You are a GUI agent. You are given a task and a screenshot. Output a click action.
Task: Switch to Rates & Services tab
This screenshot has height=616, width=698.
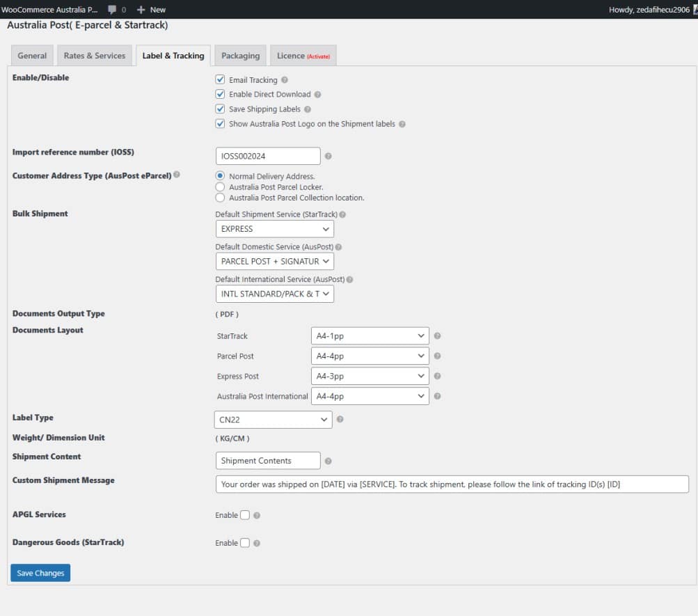click(x=95, y=56)
